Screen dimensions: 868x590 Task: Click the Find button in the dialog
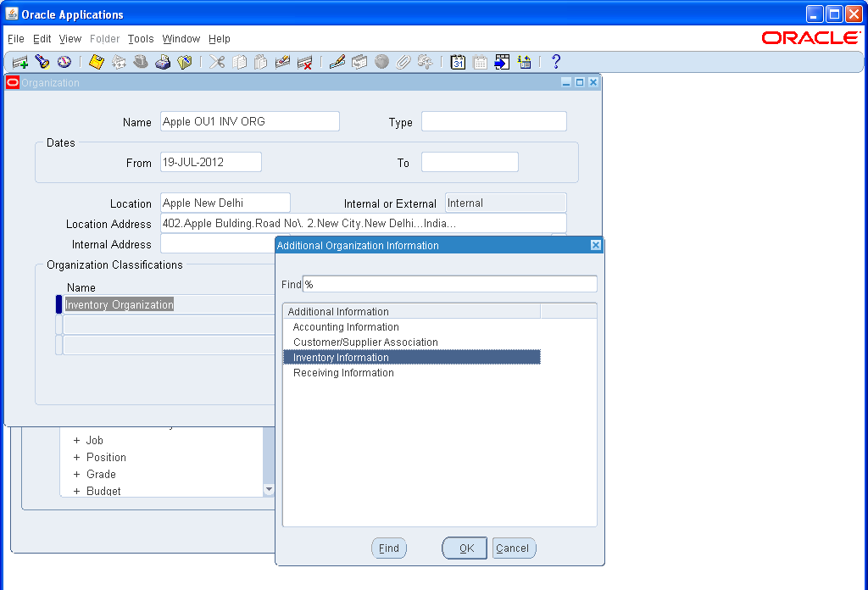pos(389,548)
